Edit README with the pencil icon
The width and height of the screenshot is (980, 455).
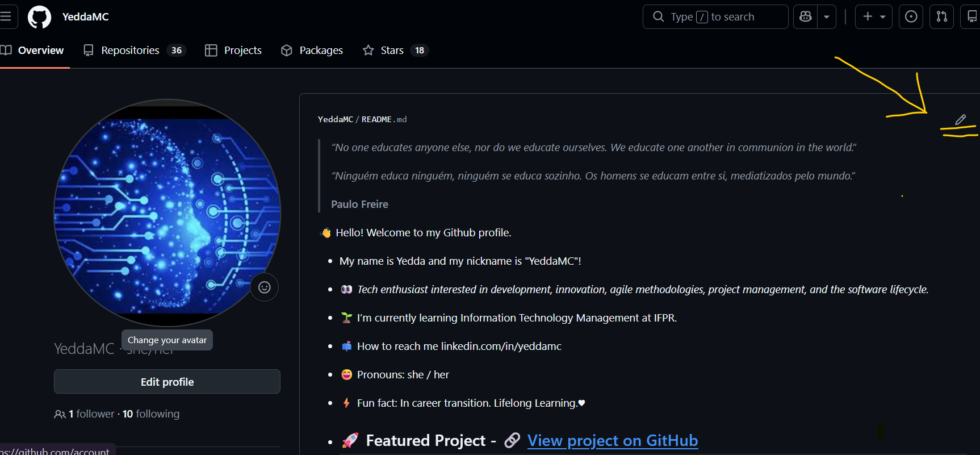pos(960,120)
